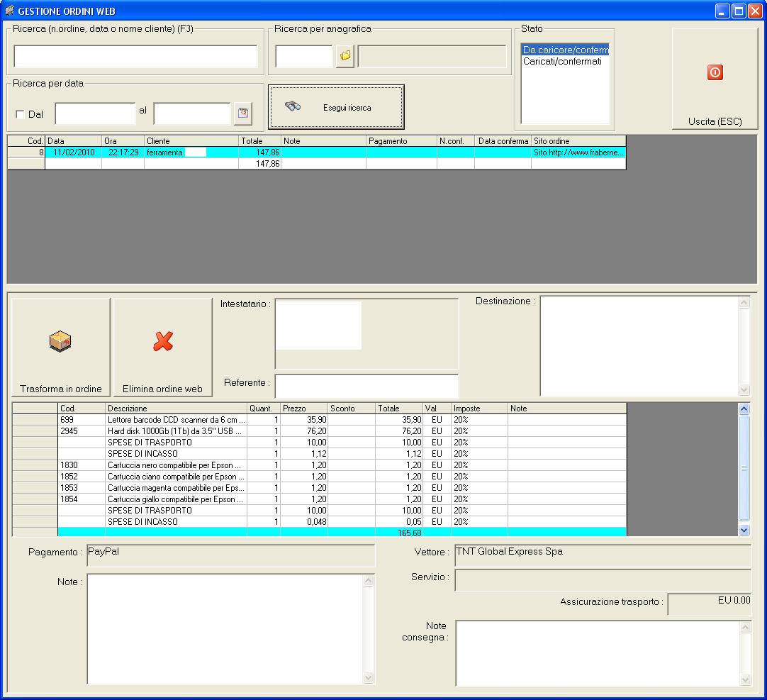Click the Sito http://www.fraberne... cell

578,152
